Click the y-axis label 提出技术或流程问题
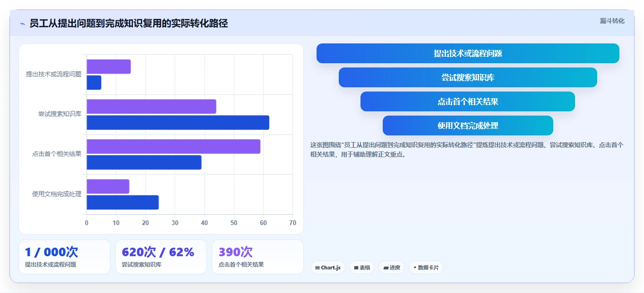Viewport: 644px width, 293px height. pyautogui.click(x=53, y=74)
